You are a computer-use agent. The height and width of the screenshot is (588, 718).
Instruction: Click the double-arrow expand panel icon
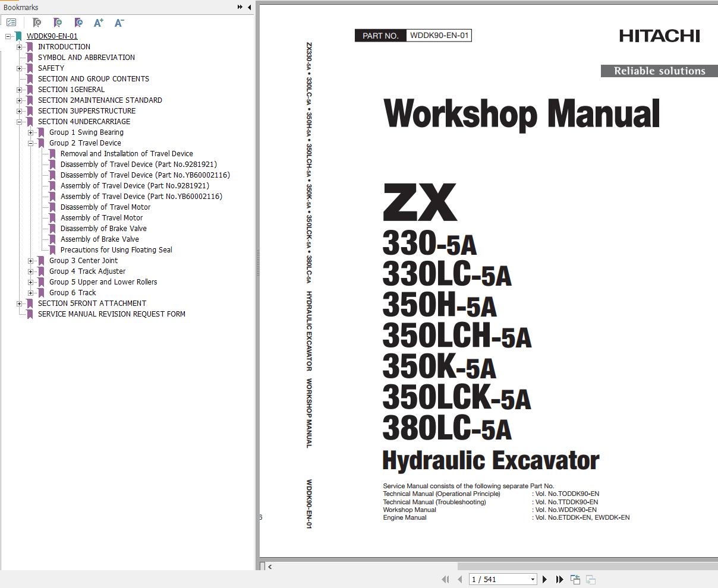coord(240,7)
